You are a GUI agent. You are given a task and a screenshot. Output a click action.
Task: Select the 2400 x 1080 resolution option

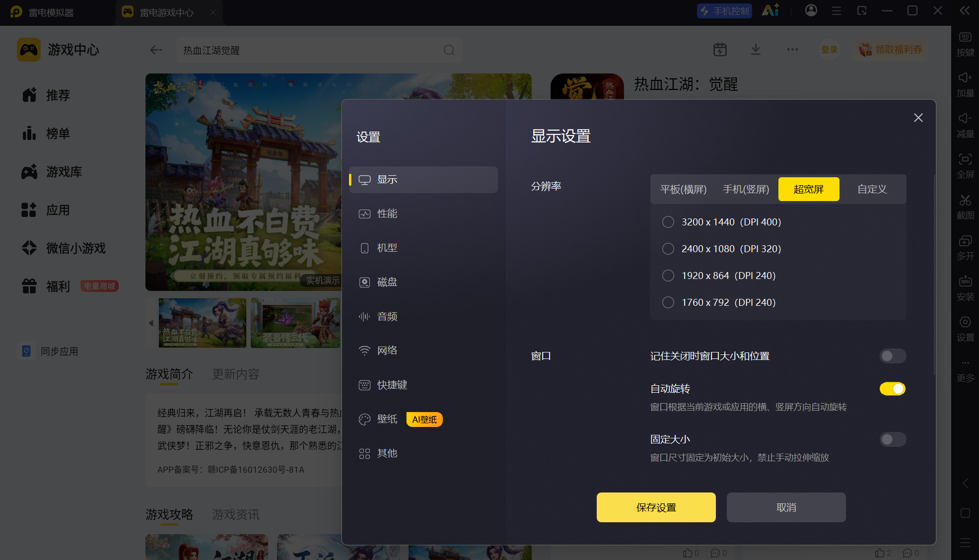(668, 249)
